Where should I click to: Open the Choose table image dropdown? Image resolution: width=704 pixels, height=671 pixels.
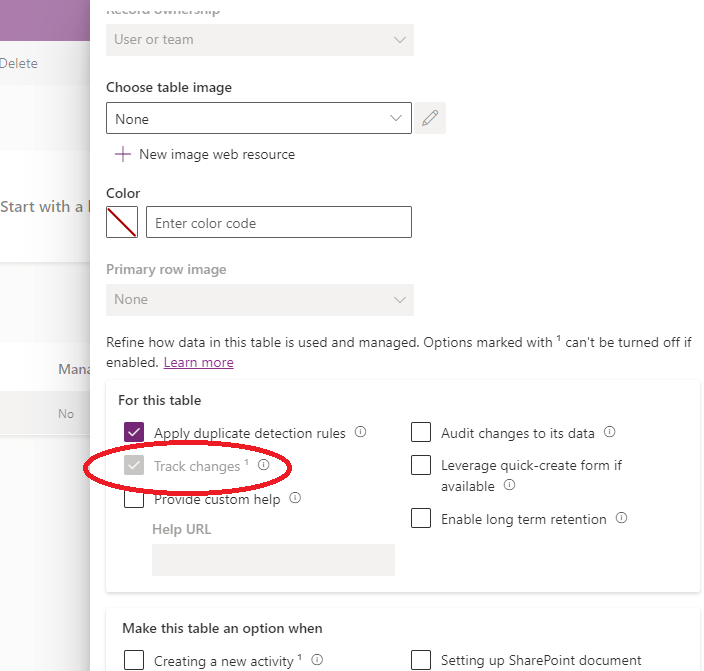tap(259, 119)
